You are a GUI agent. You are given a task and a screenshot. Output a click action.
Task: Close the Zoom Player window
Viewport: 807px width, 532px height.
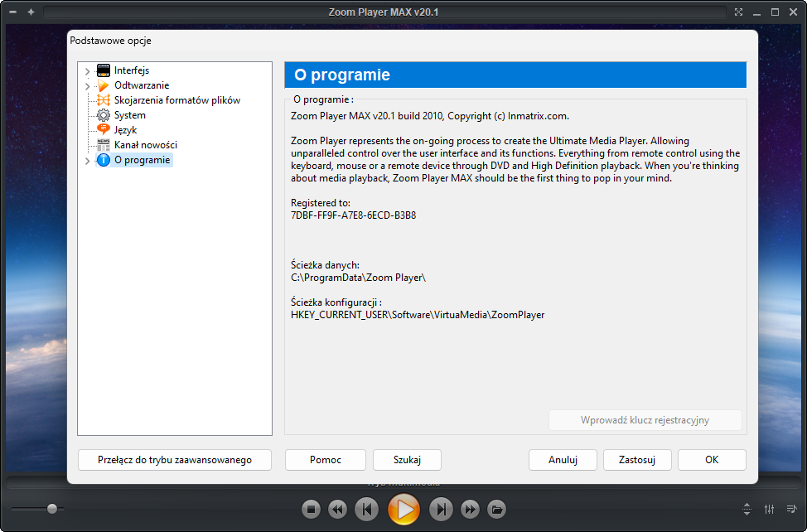[x=793, y=12]
